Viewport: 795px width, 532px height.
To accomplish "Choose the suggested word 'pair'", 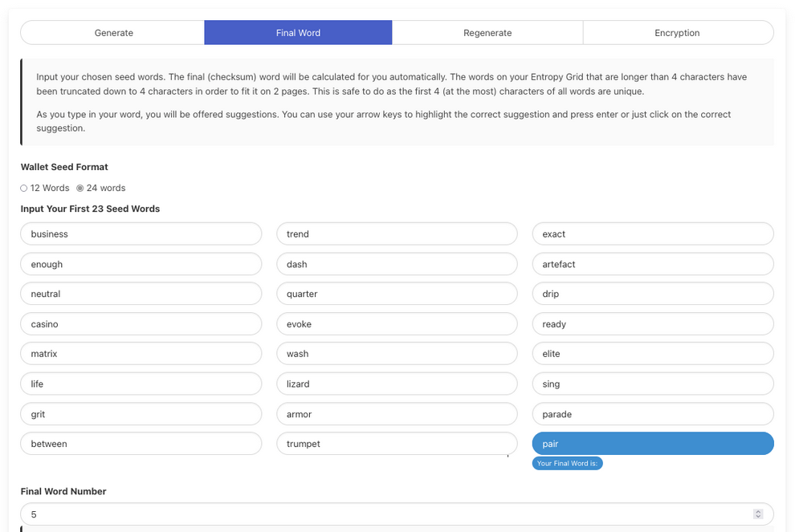I will (x=652, y=443).
